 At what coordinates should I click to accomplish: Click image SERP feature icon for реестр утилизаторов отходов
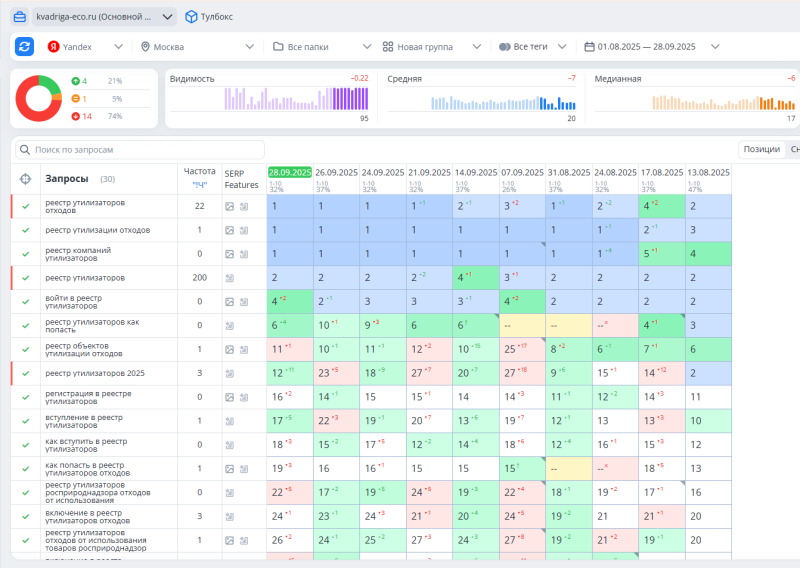230,207
